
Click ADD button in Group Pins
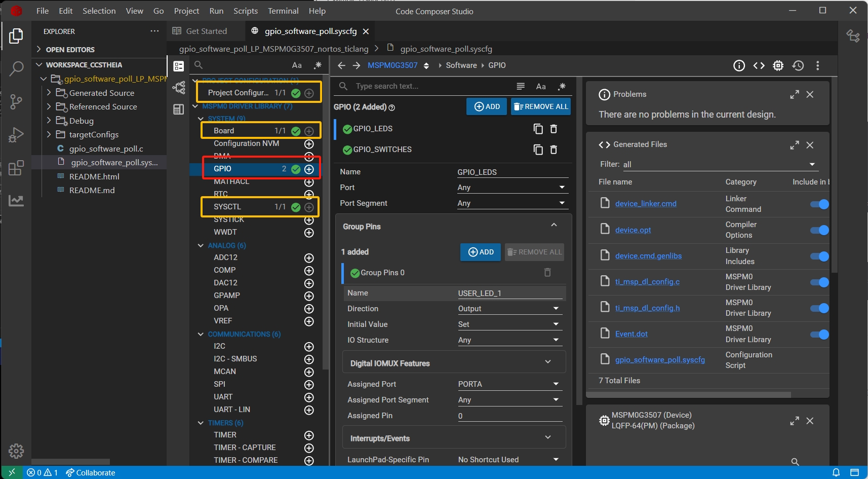pos(481,252)
